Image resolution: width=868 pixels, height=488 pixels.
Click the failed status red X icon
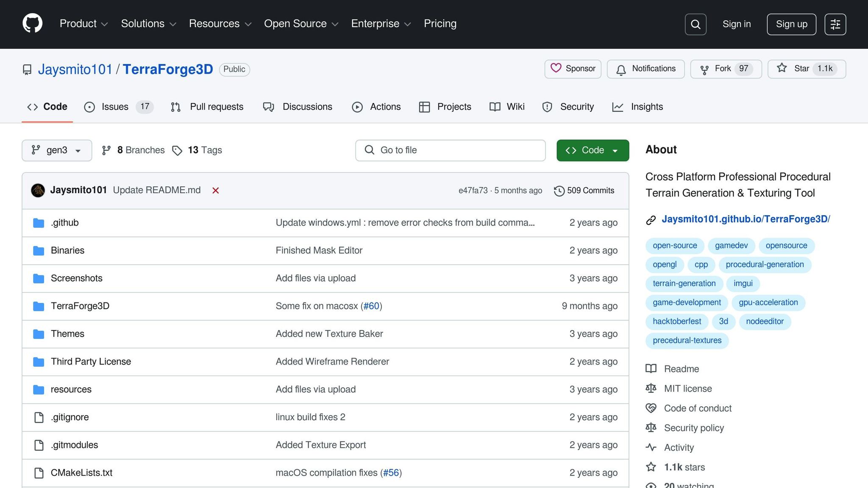(x=215, y=191)
